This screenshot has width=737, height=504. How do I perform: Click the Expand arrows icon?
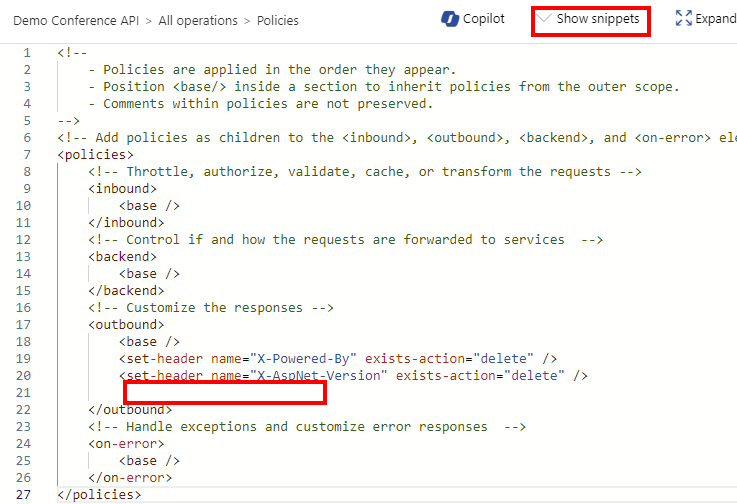click(x=683, y=18)
